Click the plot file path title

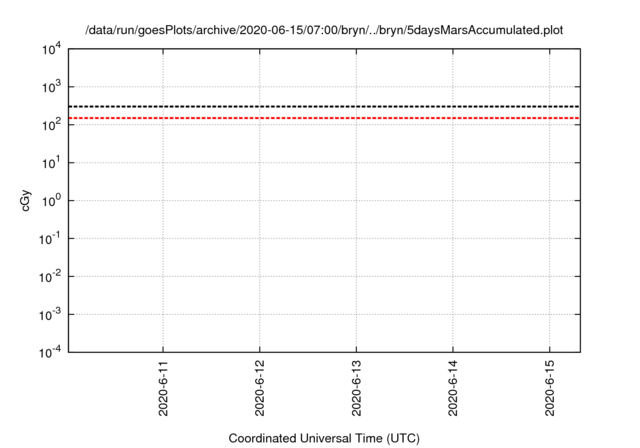(324, 30)
